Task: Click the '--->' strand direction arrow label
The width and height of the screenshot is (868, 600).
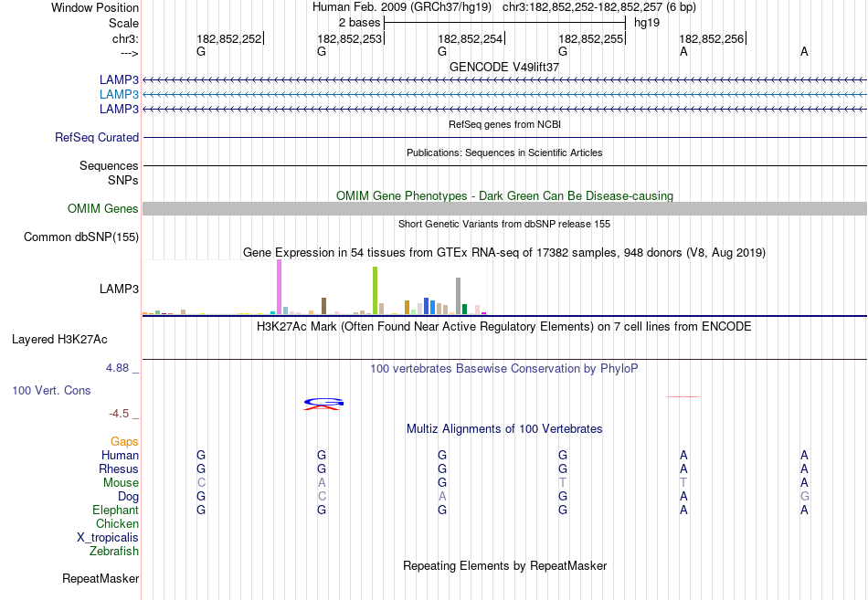Action: pyautogui.click(x=129, y=53)
